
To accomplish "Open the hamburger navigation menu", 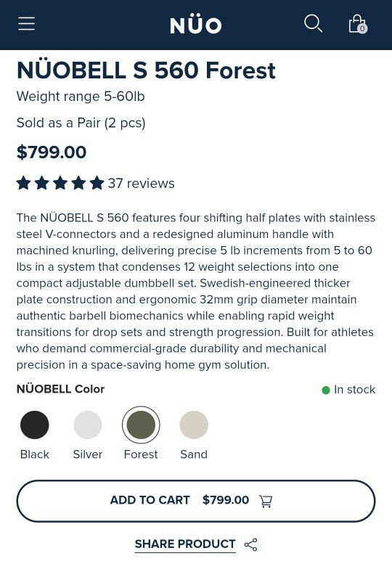I will [27, 24].
